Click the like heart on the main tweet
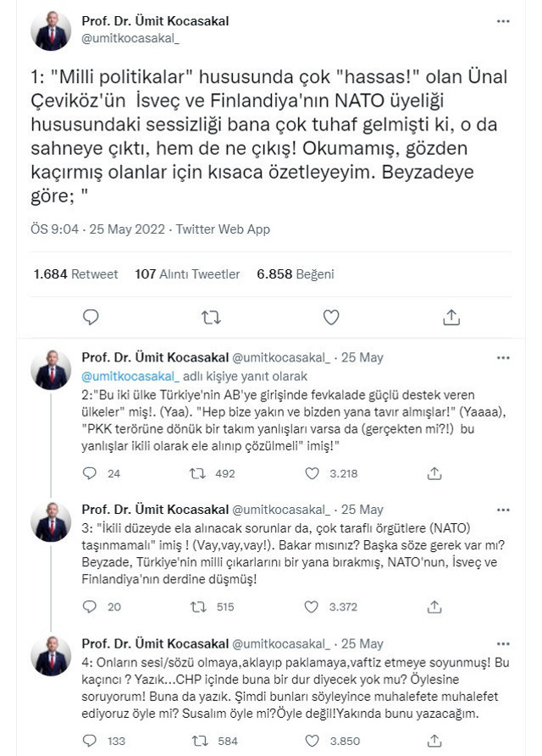 click(330, 316)
